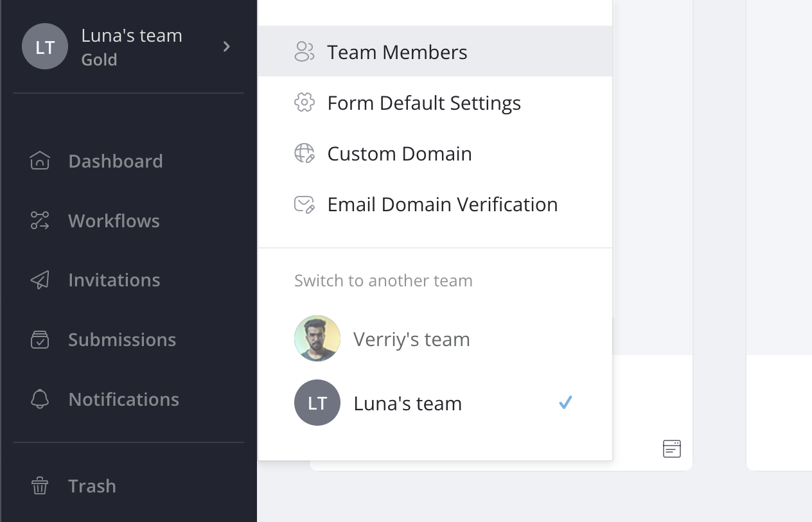The image size is (812, 522).
Task: Click the Submissions inbox icon
Action: (x=40, y=340)
